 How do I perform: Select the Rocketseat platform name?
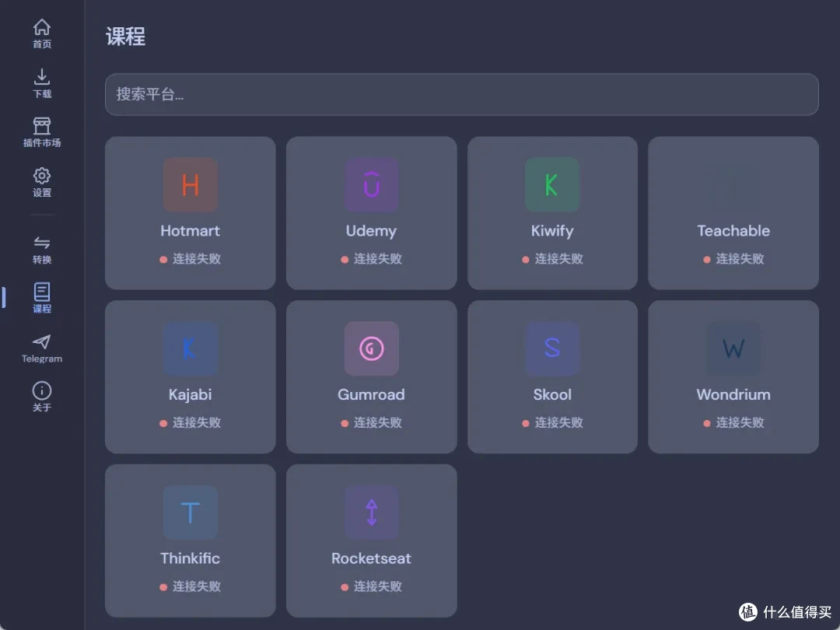point(371,558)
